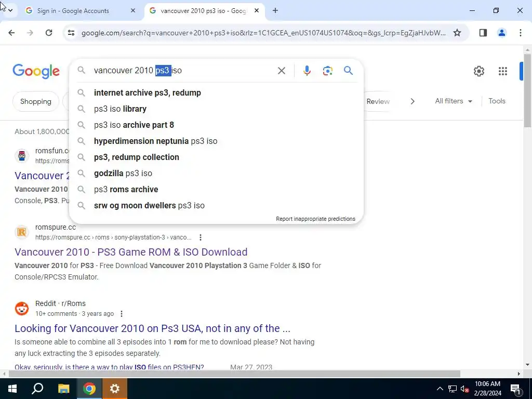
Task: Click the vertical page scrollbar thumb
Action: coord(527,90)
